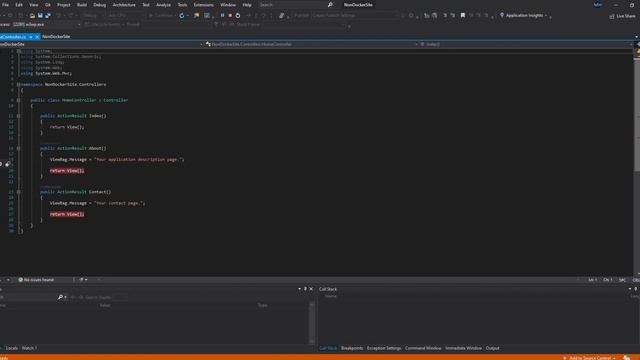
Task: Open the Debug menu
Action: coord(99,5)
